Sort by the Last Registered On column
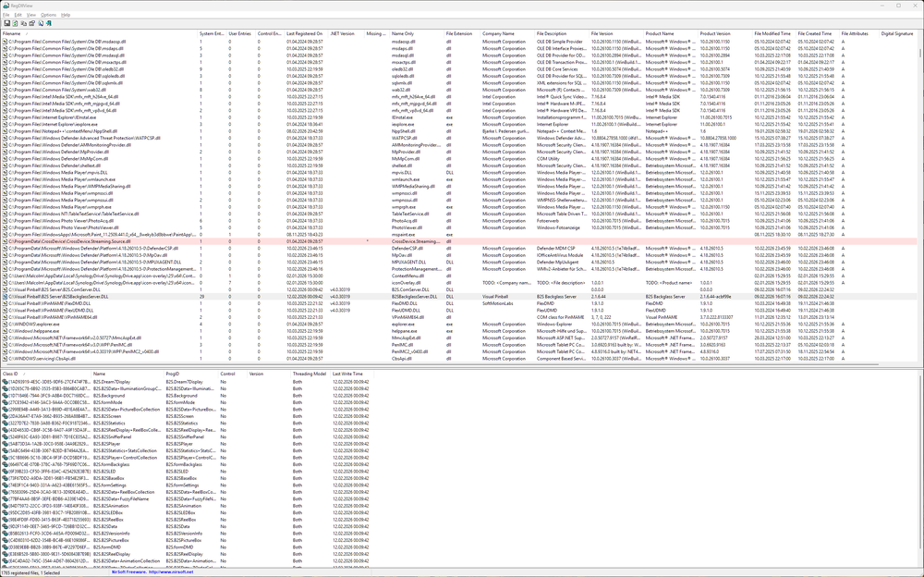The width and height of the screenshot is (924, 577). pyautogui.click(x=307, y=33)
